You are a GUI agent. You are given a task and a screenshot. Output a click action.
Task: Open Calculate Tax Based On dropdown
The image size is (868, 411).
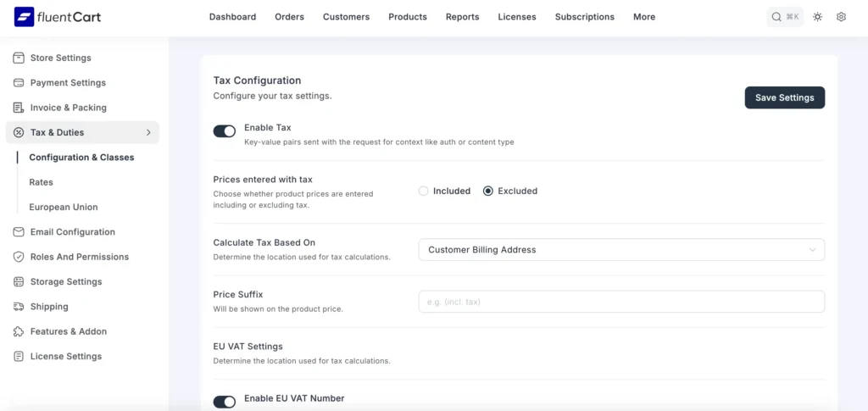[620, 250]
